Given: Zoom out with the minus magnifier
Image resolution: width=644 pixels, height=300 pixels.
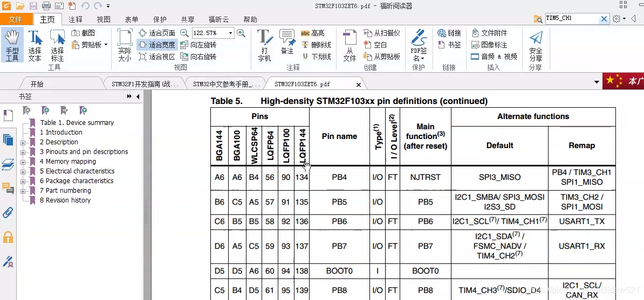Looking at the screenshot, I should pos(184,33).
